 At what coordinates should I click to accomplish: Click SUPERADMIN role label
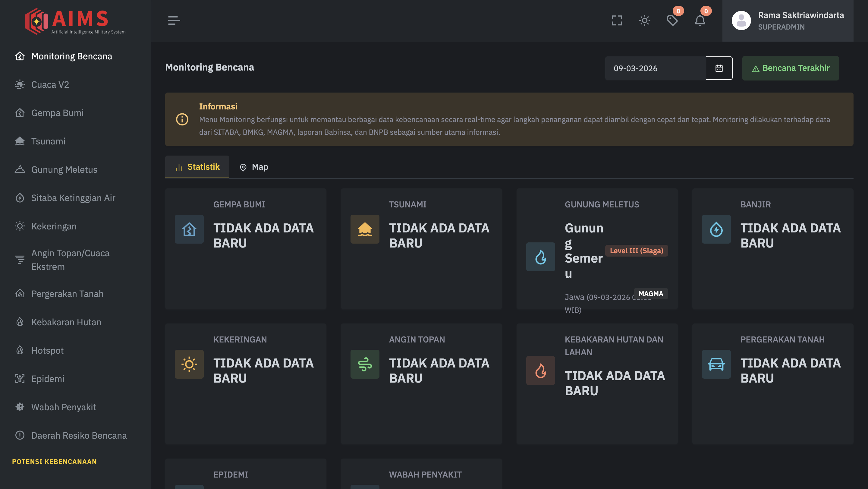click(781, 27)
